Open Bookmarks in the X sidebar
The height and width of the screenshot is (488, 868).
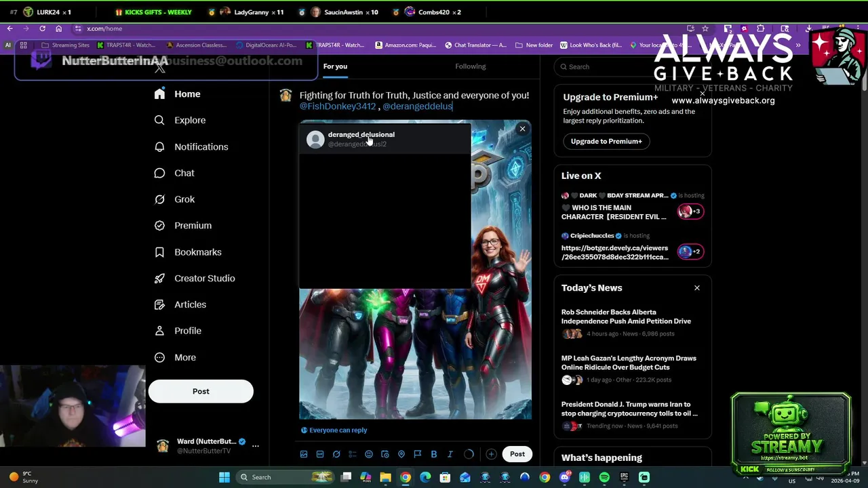(x=188, y=252)
